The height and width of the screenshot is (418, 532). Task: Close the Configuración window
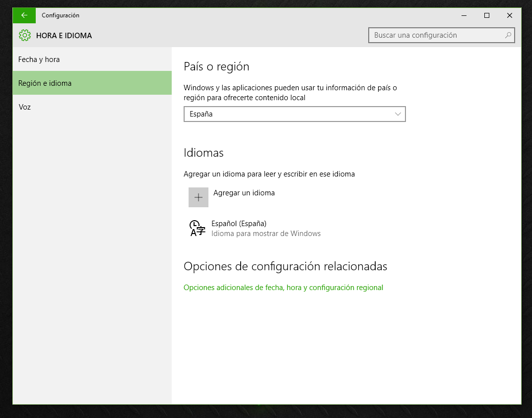tap(509, 15)
